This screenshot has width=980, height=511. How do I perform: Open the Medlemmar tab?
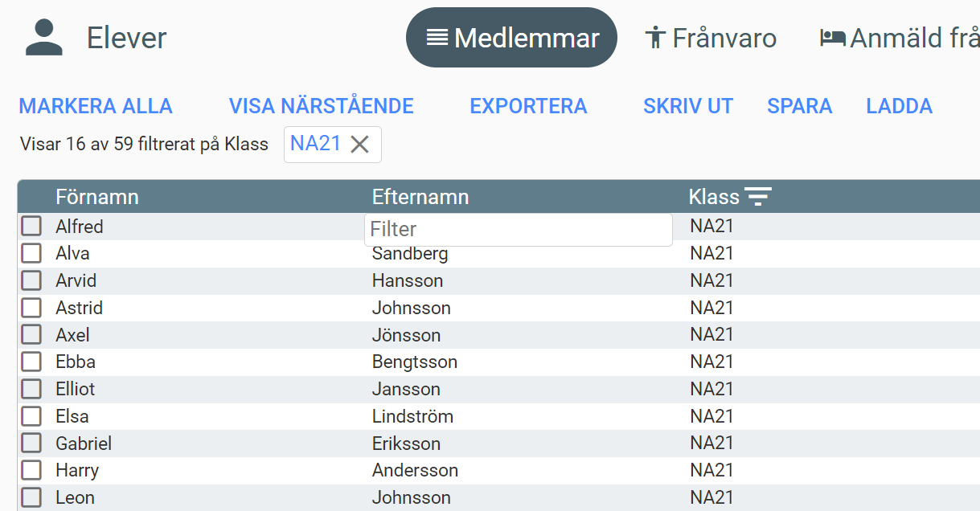tap(511, 38)
